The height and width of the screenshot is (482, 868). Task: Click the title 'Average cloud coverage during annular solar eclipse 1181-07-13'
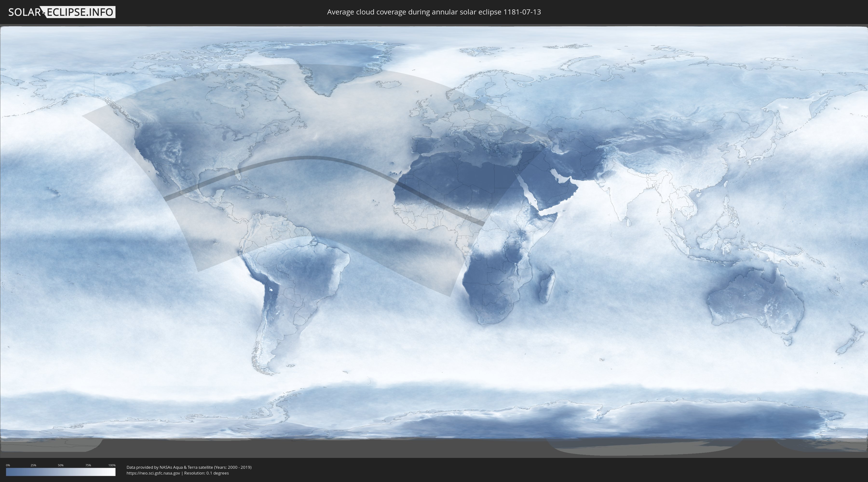click(x=434, y=12)
